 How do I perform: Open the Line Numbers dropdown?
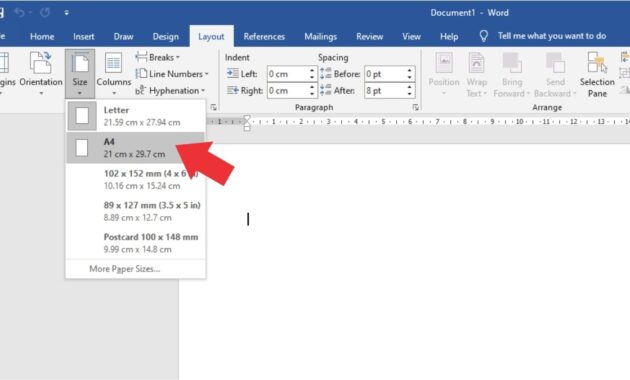point(172,74)
